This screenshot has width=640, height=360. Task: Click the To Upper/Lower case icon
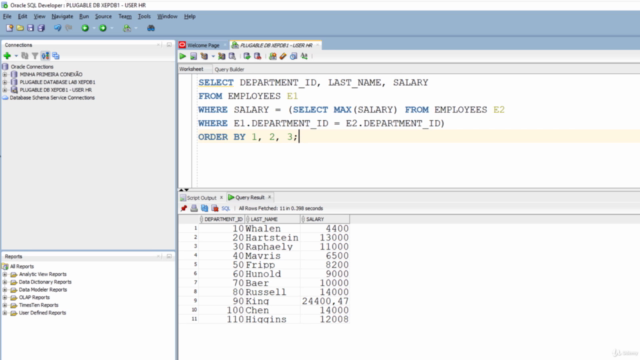(x=304, y=56)
